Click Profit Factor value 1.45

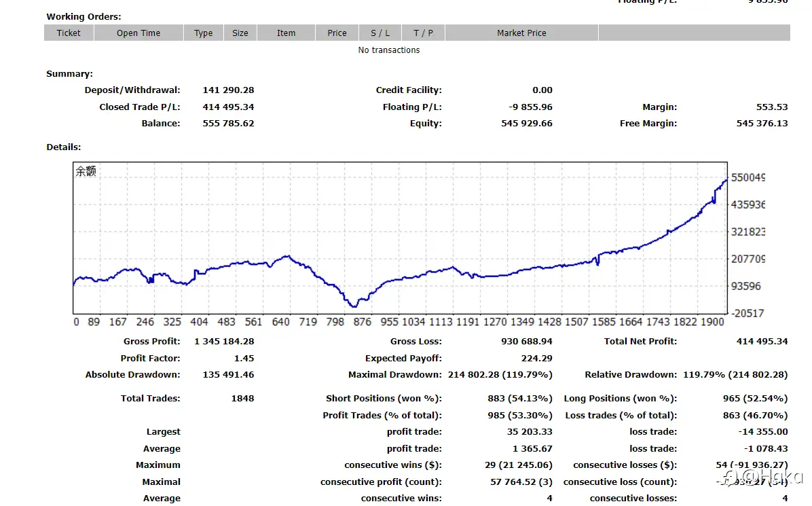(244, 359)
